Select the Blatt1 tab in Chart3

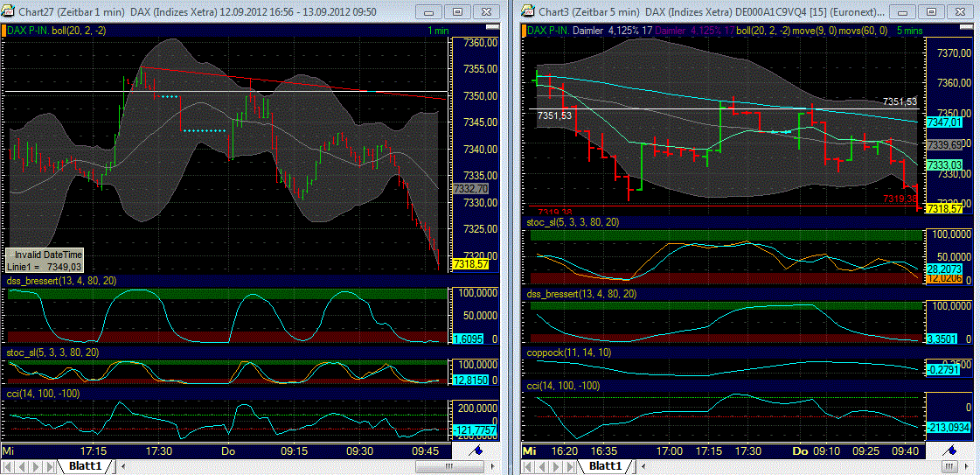pos(606,466)
